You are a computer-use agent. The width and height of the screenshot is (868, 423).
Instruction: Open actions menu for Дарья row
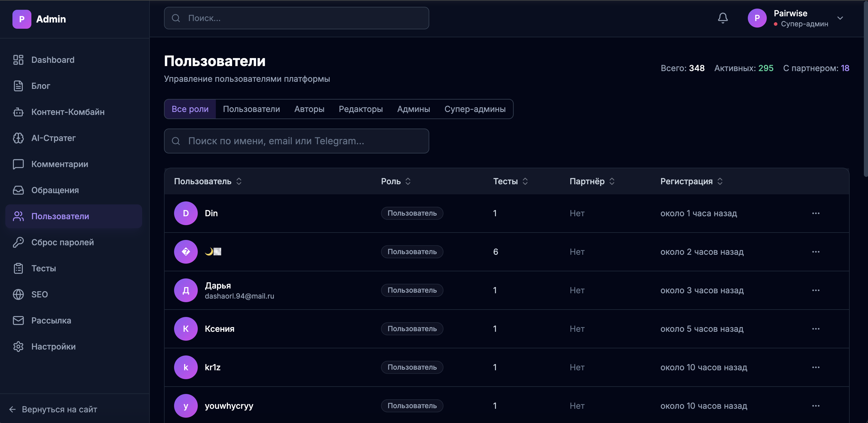pos(815,290)
